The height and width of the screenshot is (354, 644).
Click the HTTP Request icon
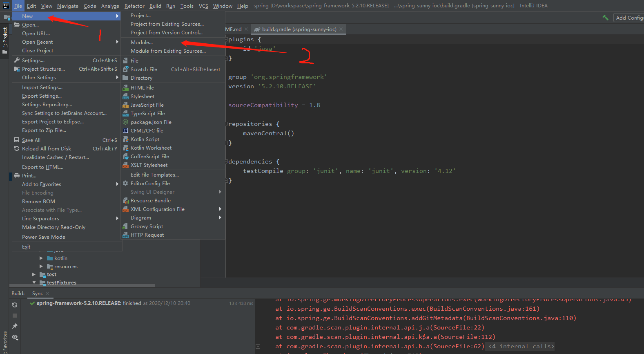125,235
